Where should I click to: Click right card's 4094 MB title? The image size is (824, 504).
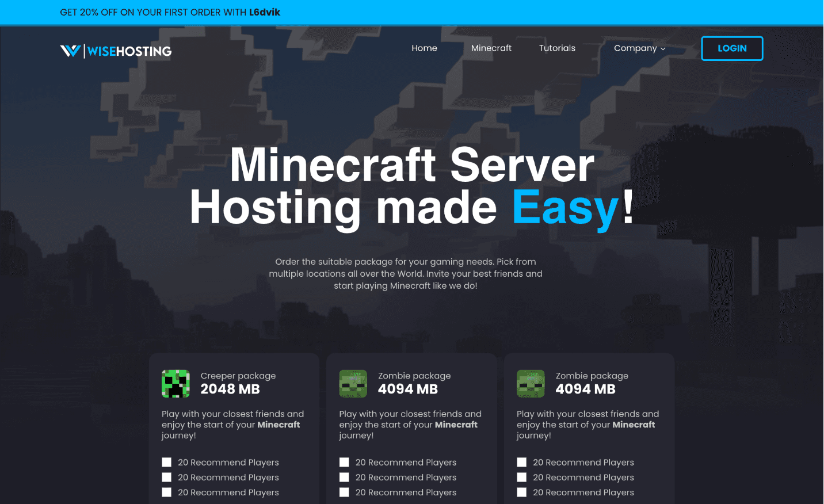(585, 390)
